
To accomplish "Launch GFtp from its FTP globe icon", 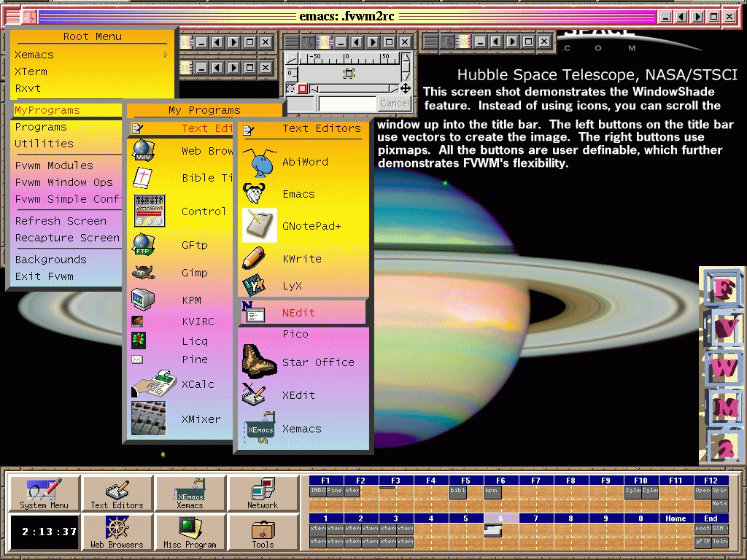I will [144, 244].
